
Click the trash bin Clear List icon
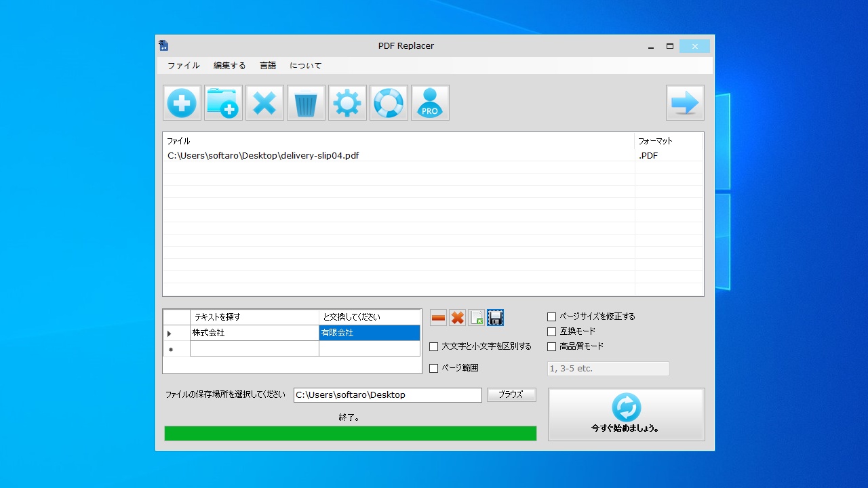point(306,103)
